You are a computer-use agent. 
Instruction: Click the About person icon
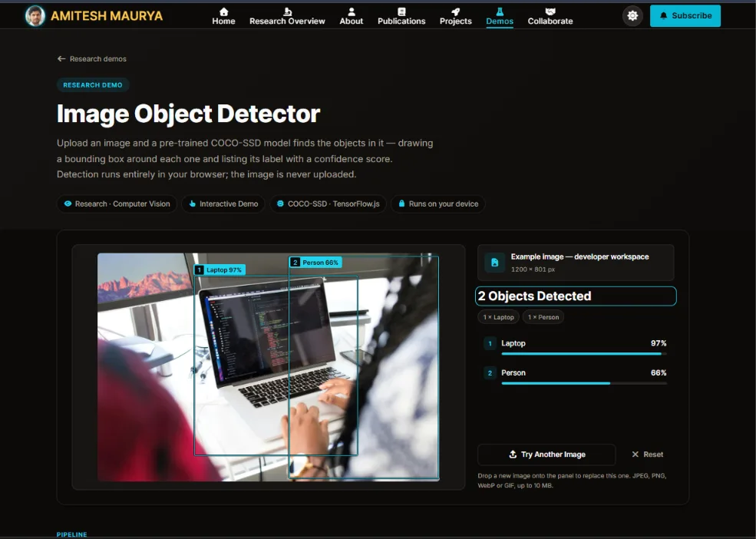pyautogui.click(x=352, y=12)
